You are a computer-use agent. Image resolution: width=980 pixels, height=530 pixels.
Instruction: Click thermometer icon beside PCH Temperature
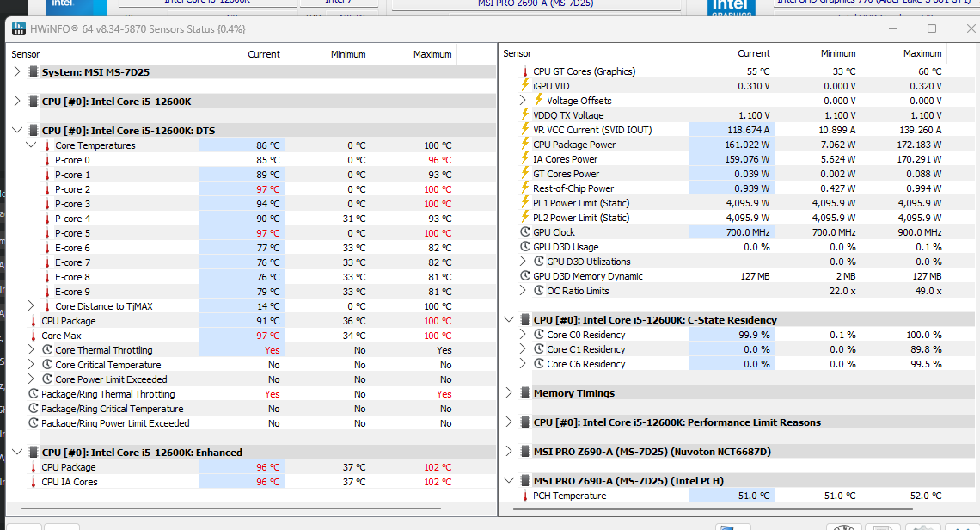click(x=525, y=496)
